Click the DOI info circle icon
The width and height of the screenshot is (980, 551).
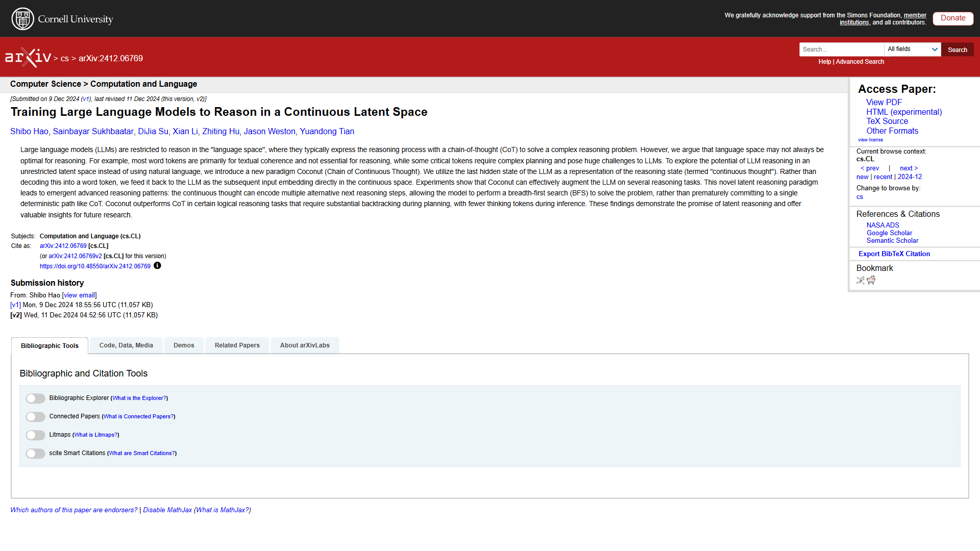[x=157, y=266]
